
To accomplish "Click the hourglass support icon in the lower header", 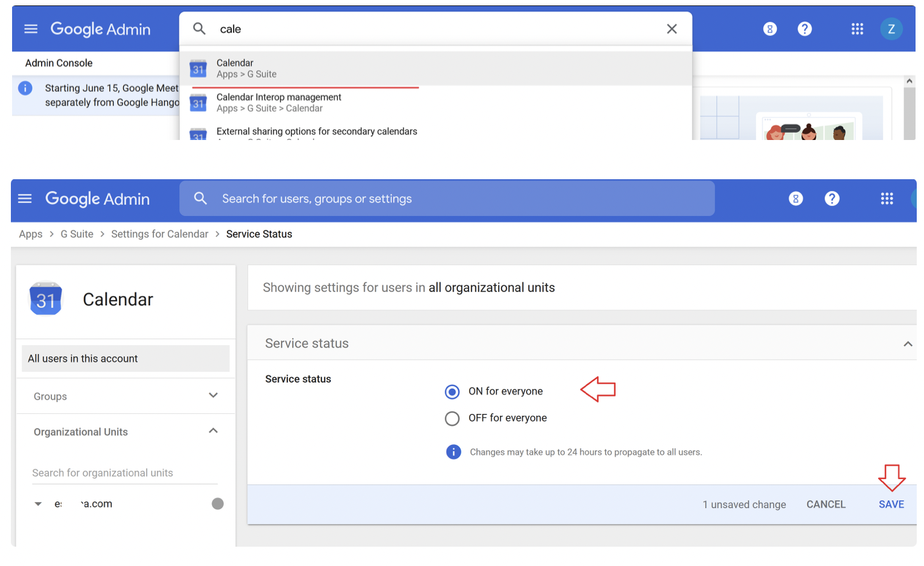I will click(x=796, y=199).
